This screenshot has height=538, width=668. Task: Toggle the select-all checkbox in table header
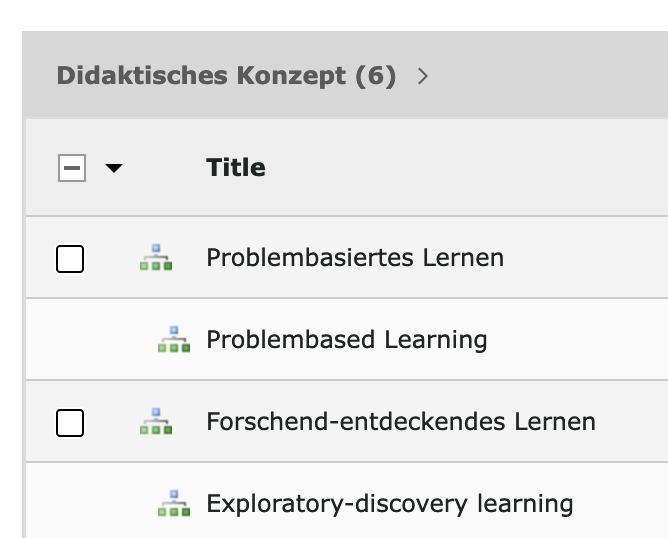click(72, 168)
